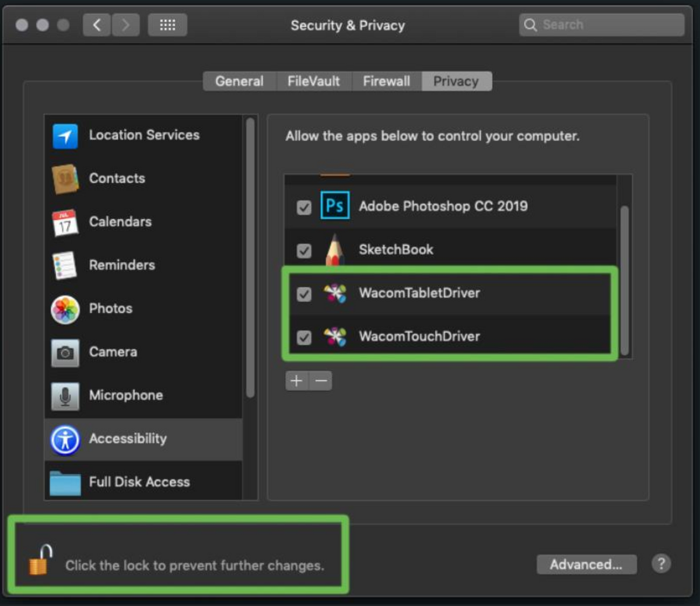Click the Search field
Image resolution: width=700 pixels, height=606 pixels.
tap(607, 25)
